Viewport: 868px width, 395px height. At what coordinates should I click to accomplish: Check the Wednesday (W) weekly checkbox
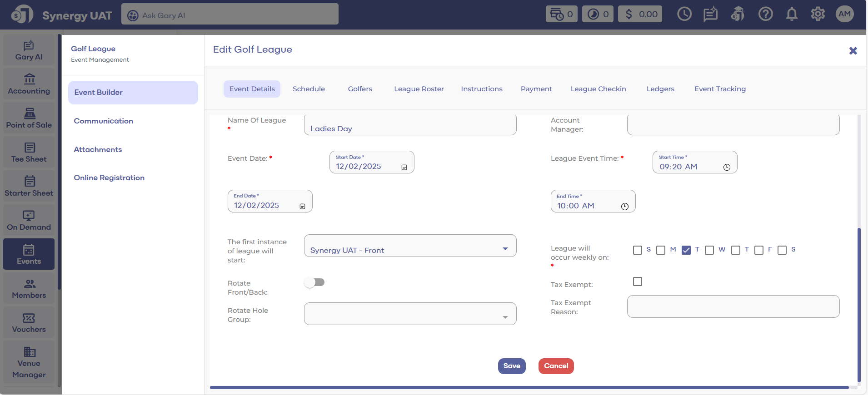point(709,250)
